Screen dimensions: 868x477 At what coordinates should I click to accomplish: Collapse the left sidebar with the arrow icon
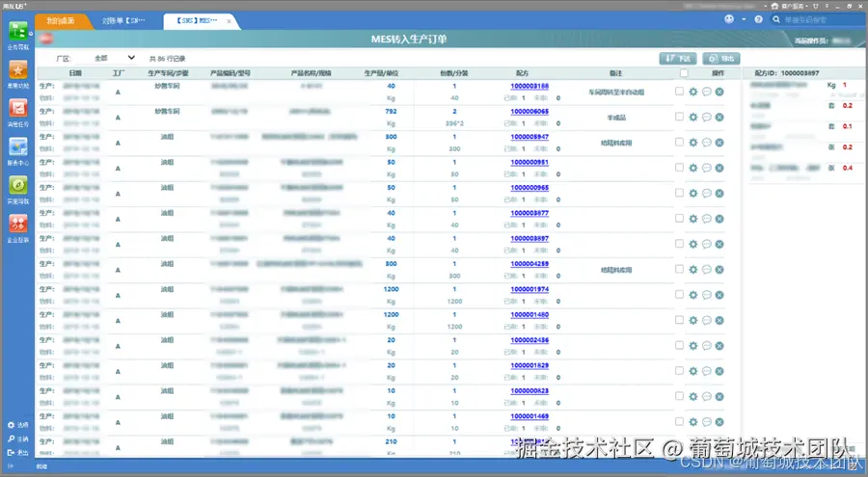click(x=11, y=466)
